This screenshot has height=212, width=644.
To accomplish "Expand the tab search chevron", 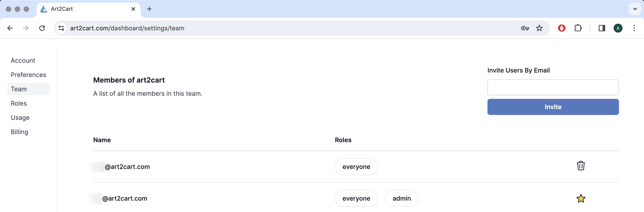I will pos(635,9).
